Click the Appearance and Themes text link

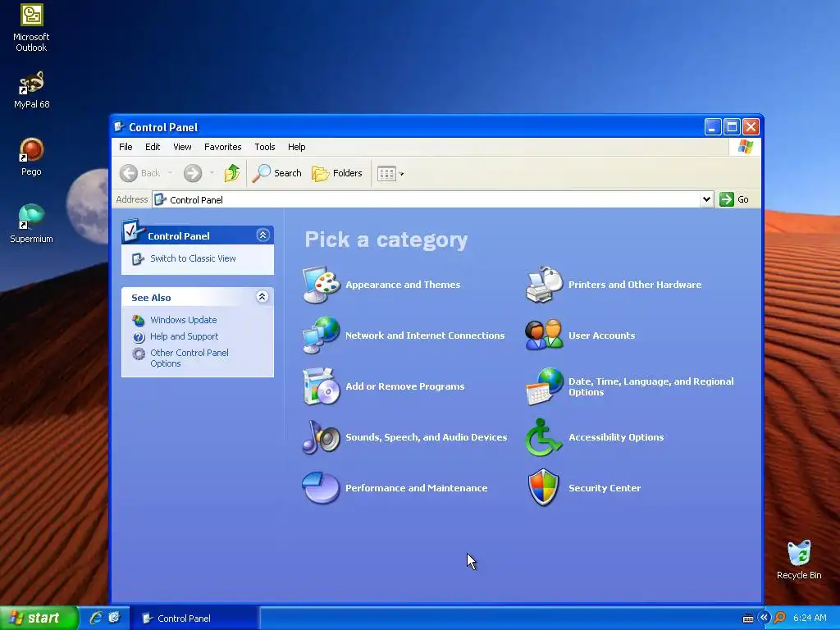[403, 285]
